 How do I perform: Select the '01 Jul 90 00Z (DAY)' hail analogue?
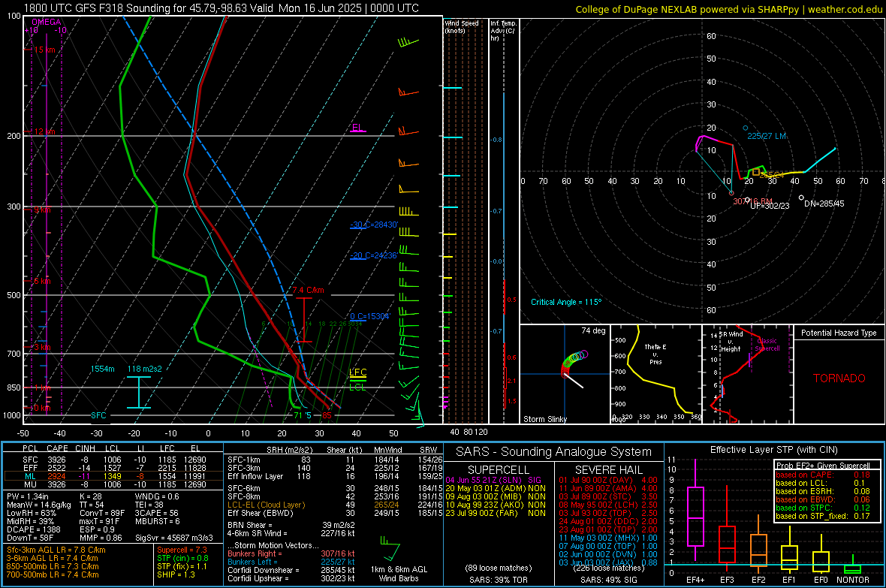[608, 480]
